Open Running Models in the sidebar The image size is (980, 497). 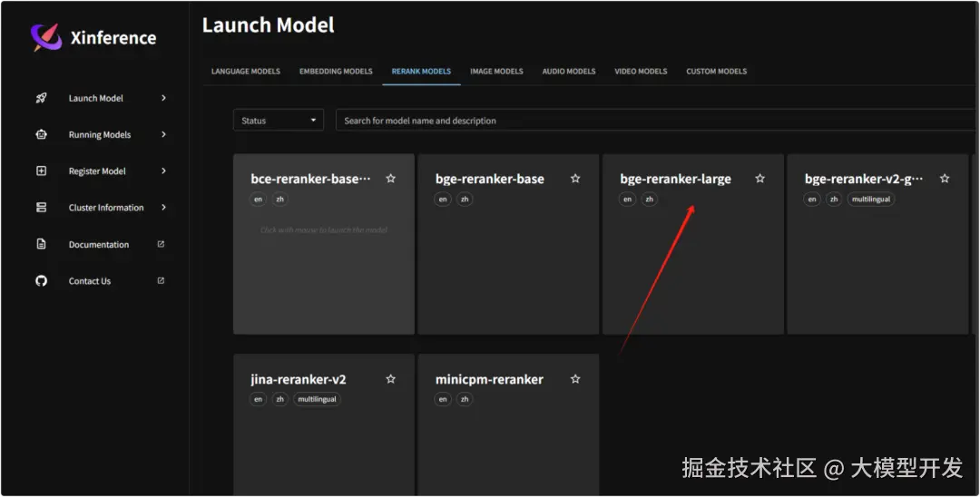100,134
